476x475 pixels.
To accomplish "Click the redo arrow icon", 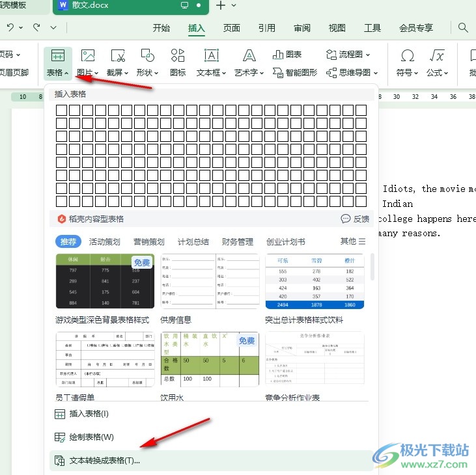I will coord(36,27).
